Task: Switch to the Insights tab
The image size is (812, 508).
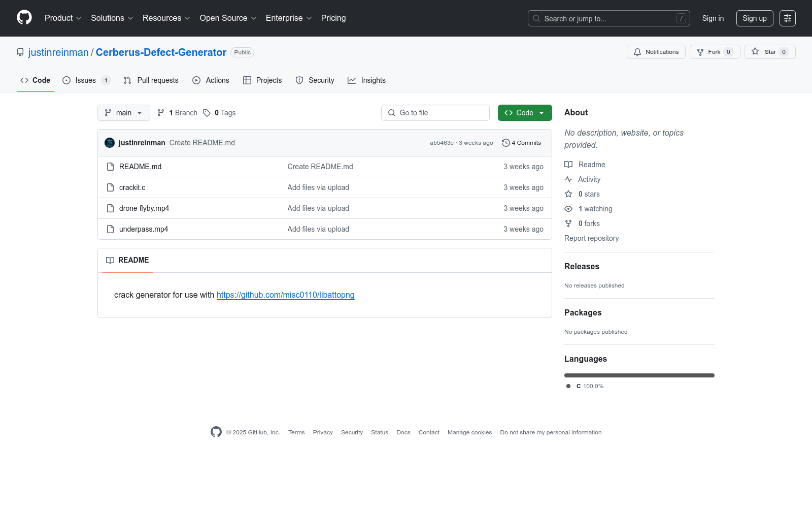Action: pos(366,80)
